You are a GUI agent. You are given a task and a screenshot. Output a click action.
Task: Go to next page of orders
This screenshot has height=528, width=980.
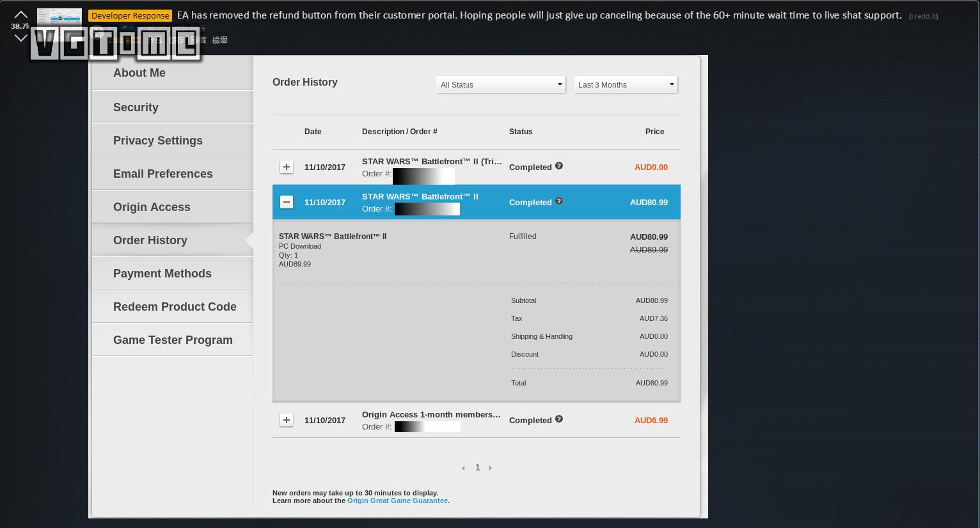coord(491,468)
